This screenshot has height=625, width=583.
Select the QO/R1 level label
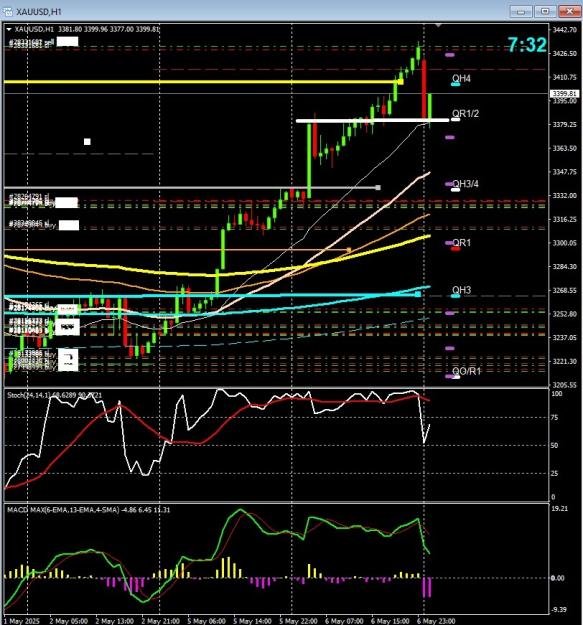tap(466, 371)
